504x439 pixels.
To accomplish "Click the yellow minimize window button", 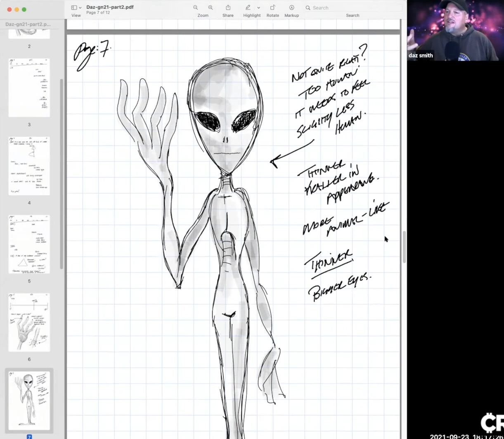I will (x=17, y=9).
